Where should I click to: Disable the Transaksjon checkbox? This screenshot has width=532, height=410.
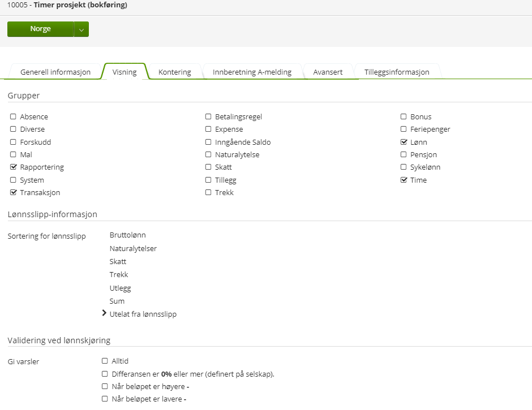coord(13,192)
